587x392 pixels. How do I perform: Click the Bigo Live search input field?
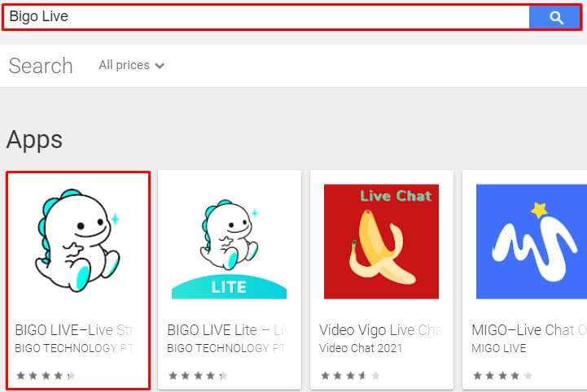(x=265, y=17)
